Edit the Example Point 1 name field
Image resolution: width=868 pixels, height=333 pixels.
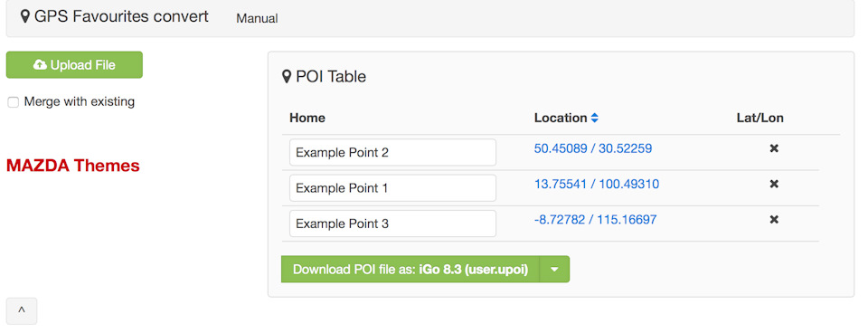point(392,188)
